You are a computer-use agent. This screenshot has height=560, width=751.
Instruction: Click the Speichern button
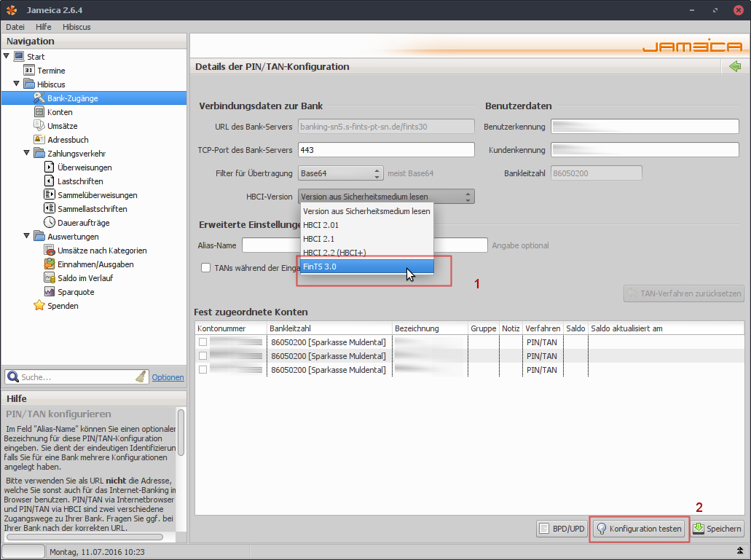pyautogui.click(x=717, y=529)
